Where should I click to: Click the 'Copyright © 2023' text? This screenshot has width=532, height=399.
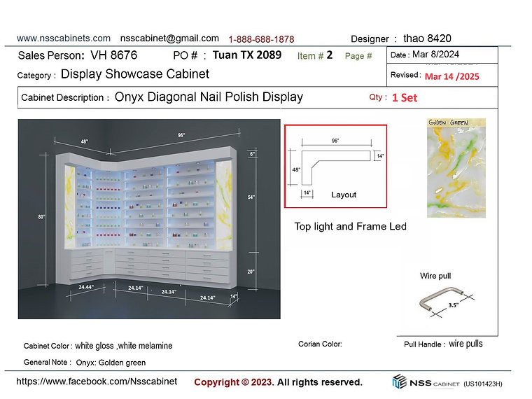[x=232, y=382]
